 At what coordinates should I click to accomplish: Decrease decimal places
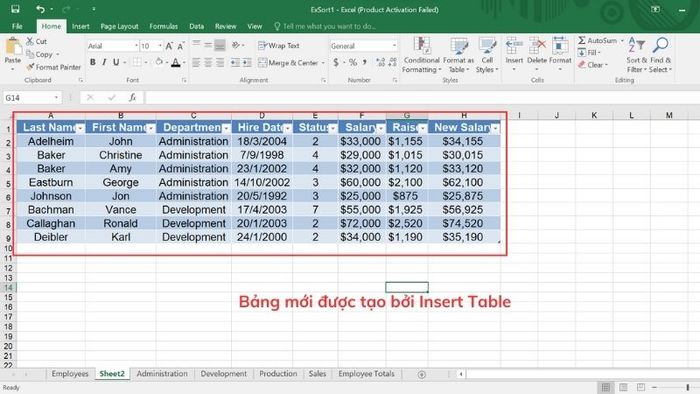tap(392, 62)
